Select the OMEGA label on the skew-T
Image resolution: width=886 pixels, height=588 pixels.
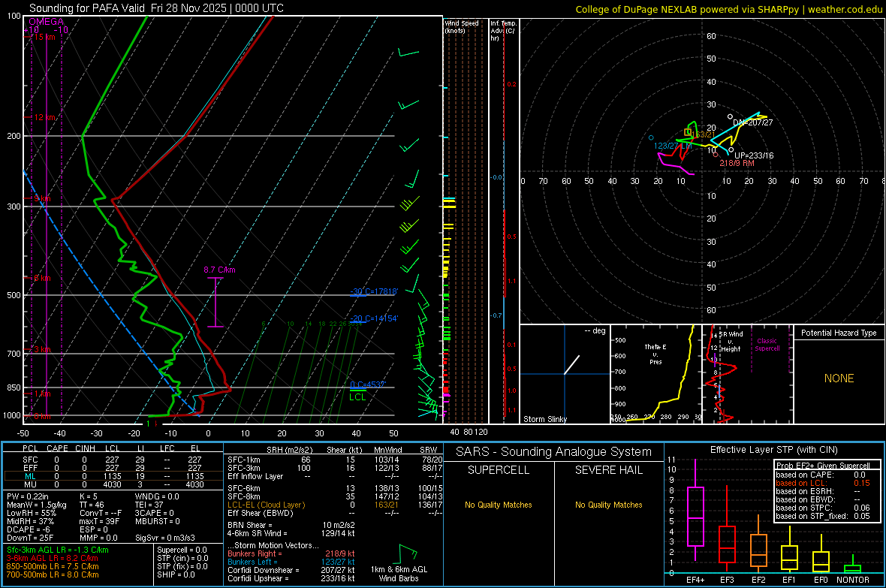click(x=47, y=22)
